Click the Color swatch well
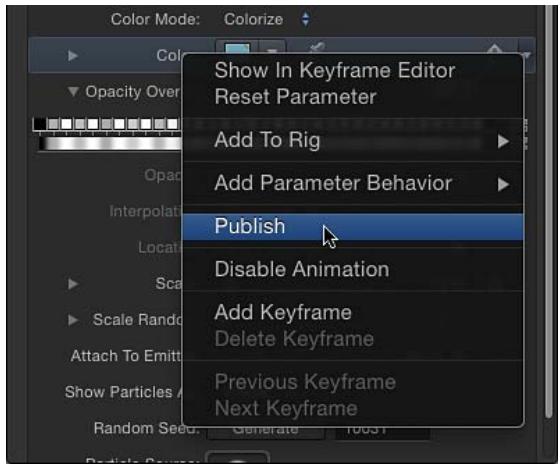This screenshot has height=464, width=560. [x=237, y=48]
